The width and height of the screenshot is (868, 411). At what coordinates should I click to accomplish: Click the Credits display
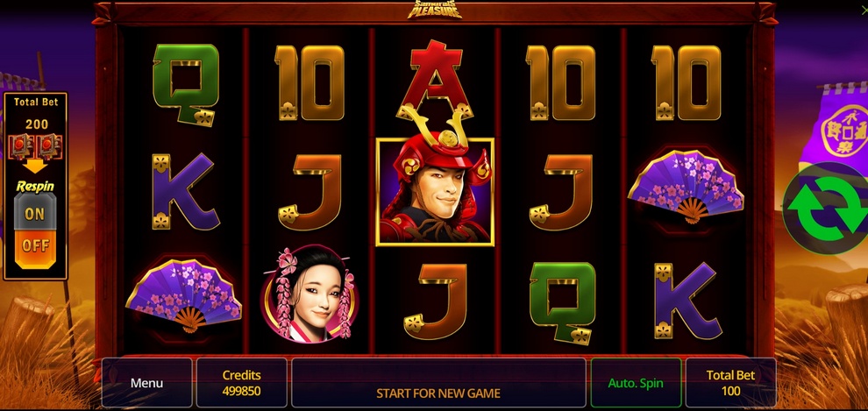tap(241, 383)
